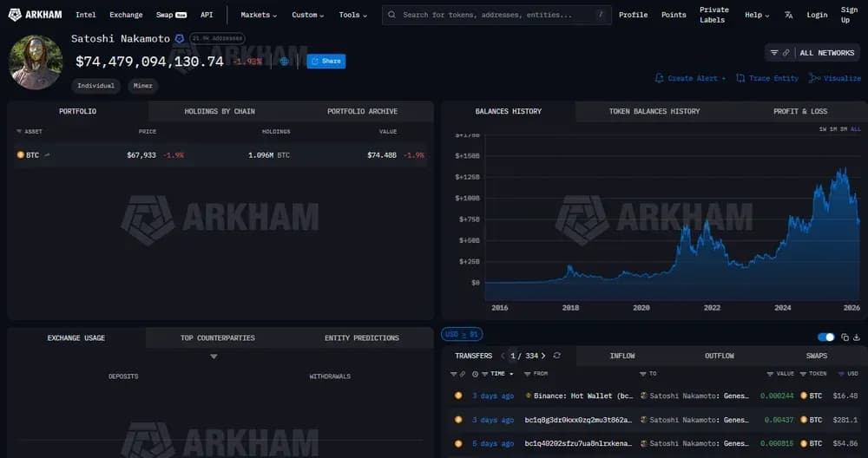This screenshot has height=458, width=868.
Task: Click the globe icon beside the balance
Action: 284,62
